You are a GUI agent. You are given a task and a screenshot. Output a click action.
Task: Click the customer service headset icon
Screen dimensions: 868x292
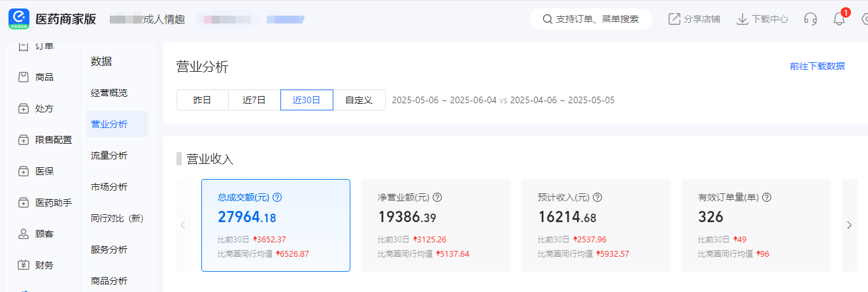click(x=810, y=19)
